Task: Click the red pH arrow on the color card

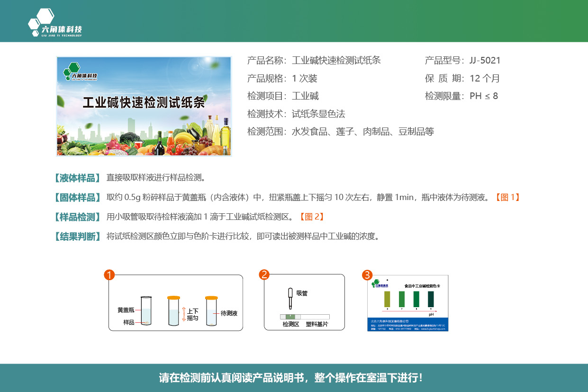Action: (x=409, y=311)
